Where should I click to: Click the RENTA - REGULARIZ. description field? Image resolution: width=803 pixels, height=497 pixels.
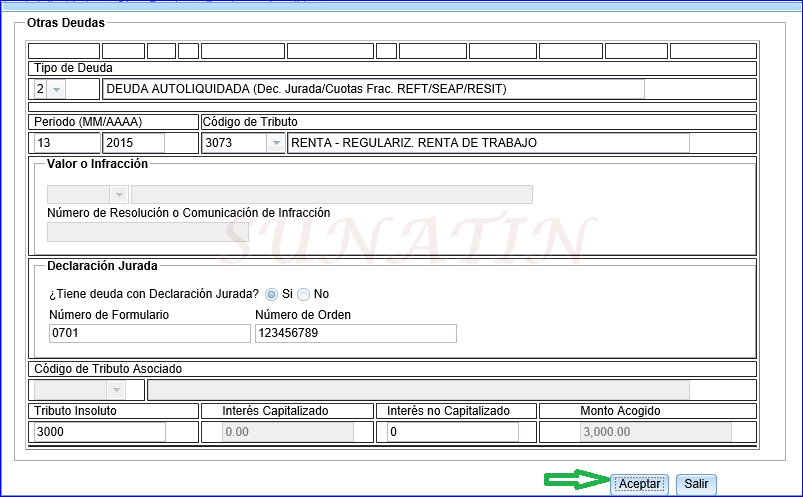tap(488, 143)
